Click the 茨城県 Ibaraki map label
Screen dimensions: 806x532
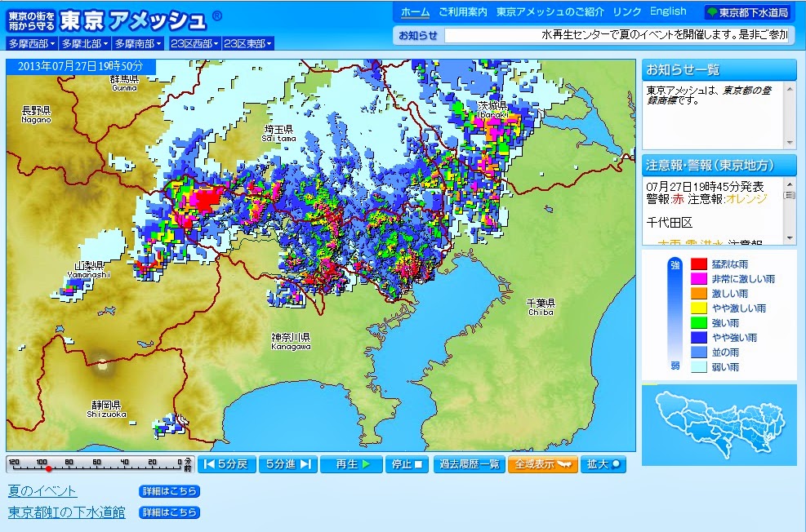click(492, 109)
